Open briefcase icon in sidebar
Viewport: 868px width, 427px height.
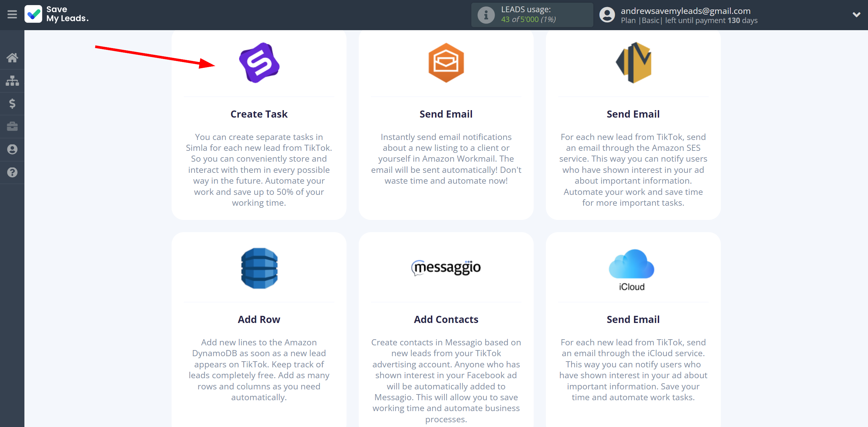pos(12,126)
